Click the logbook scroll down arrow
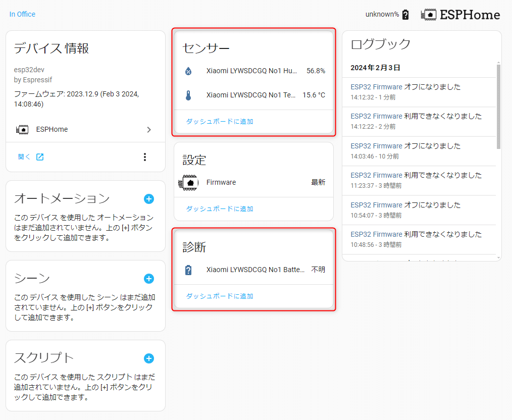The height and width of the screenshot is (420, 512). pyautogui.click(x=498, y=258)
